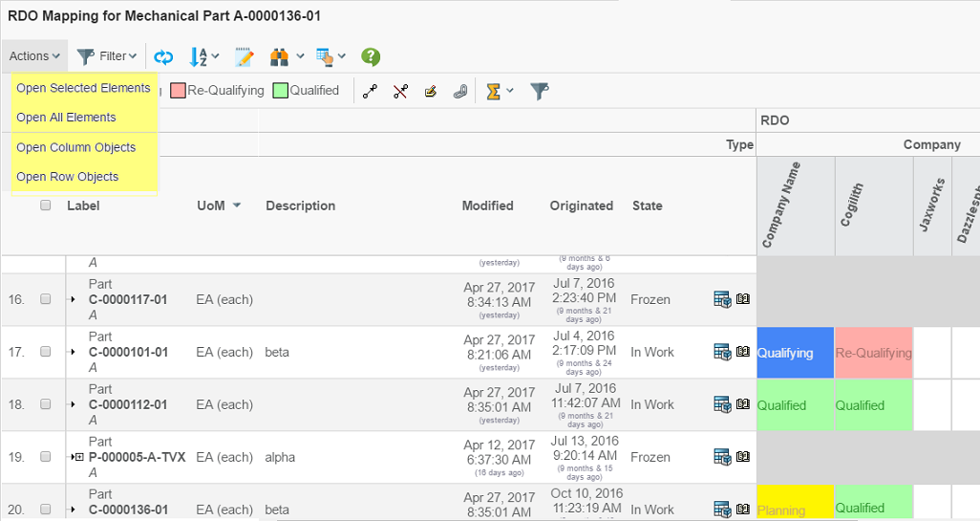Click the blue refresh arrows icon
980x521 pixels.
163,57
